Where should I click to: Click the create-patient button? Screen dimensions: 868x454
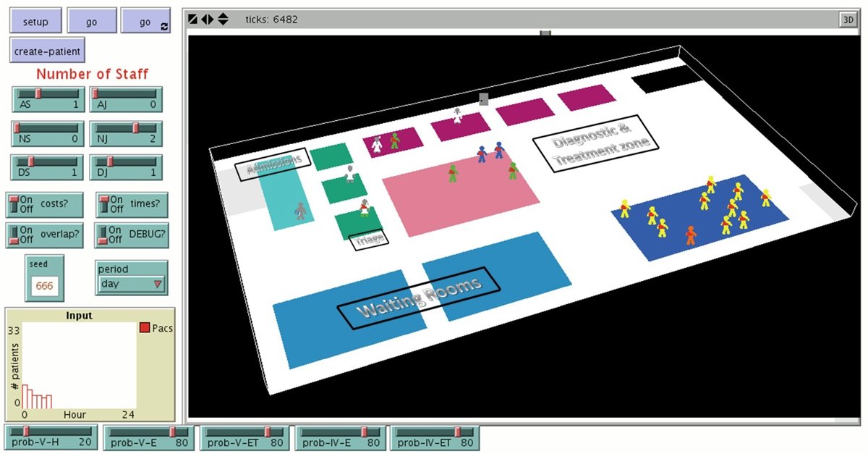point(47,51)
